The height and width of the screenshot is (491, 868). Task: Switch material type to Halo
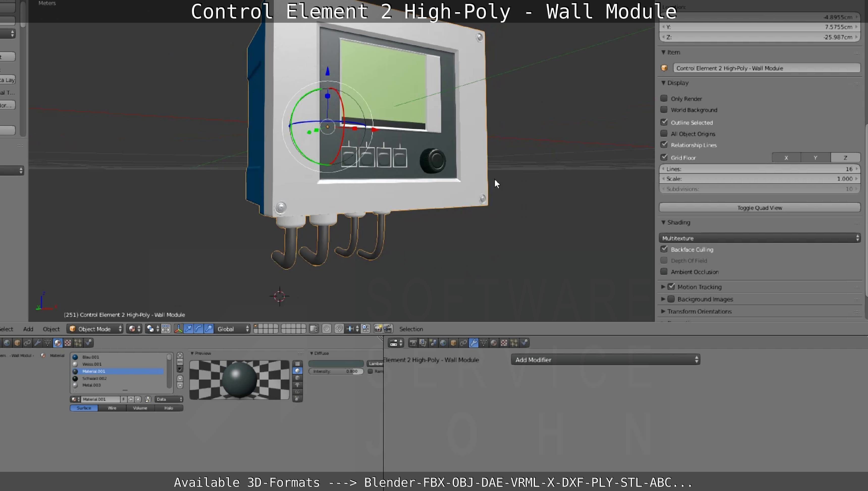click(x=169, y=408)
